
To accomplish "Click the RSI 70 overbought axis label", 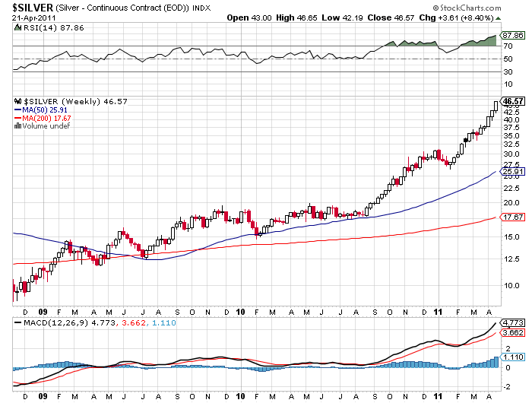I will coord(508,46).
